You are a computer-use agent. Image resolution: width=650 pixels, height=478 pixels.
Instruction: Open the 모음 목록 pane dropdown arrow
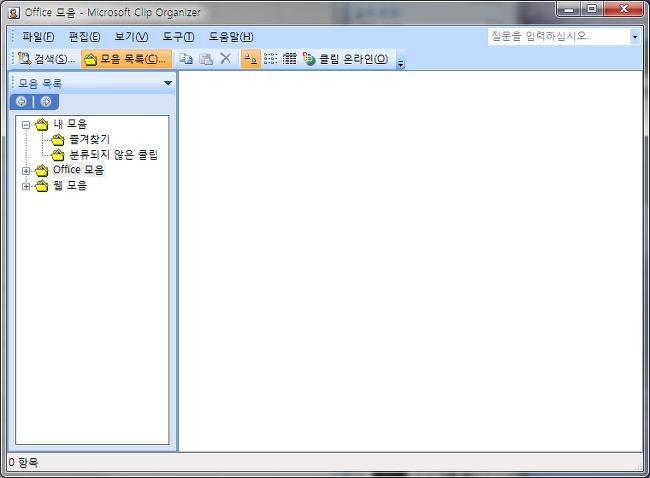coord(168,83)
